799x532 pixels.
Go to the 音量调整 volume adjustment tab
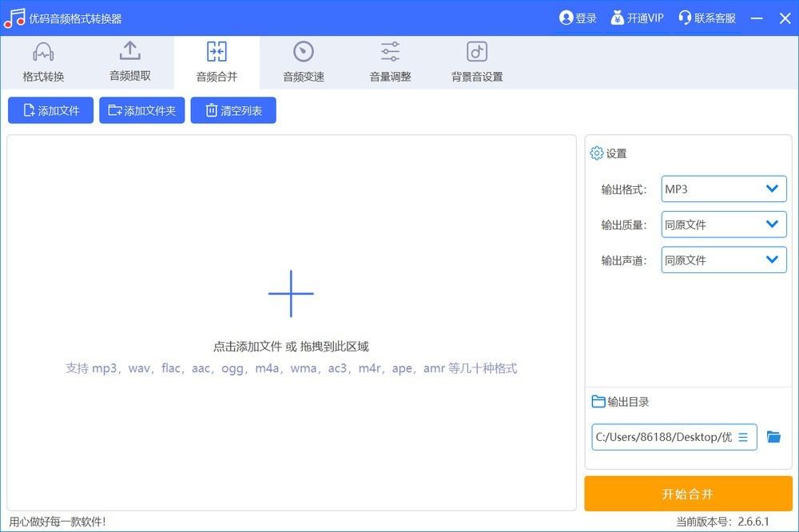tap(390, 62)
